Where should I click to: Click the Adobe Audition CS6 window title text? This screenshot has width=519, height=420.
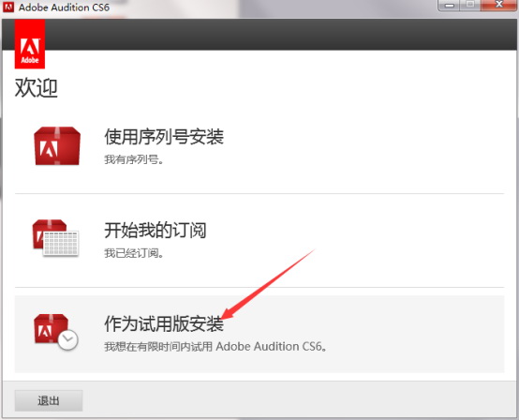pos(64,7)
